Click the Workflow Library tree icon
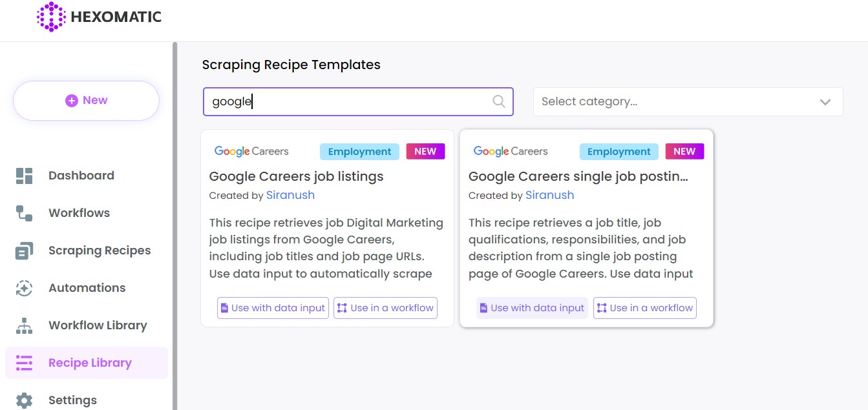 (25, 325)
